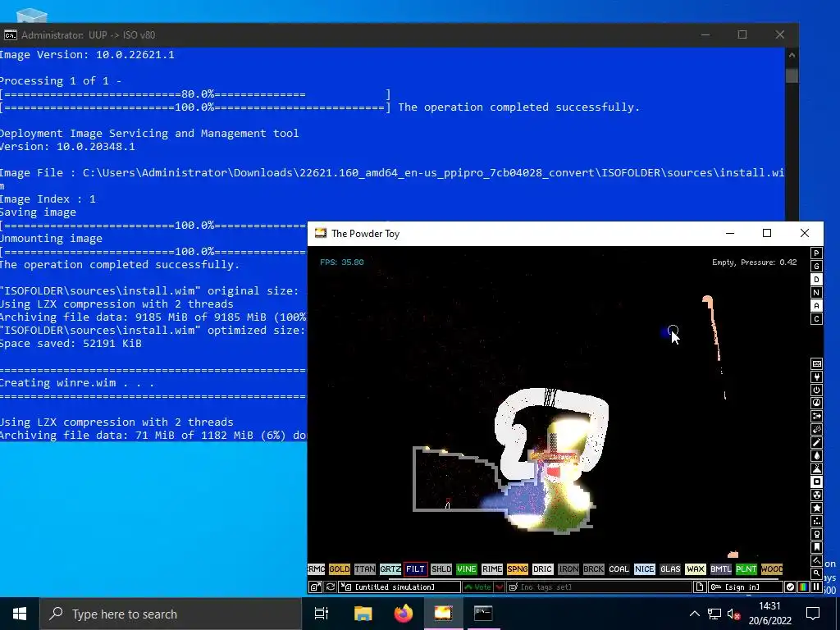Open the Game of Life menu (dots icon)
840x630 pixels.
(x=816, y=521)
